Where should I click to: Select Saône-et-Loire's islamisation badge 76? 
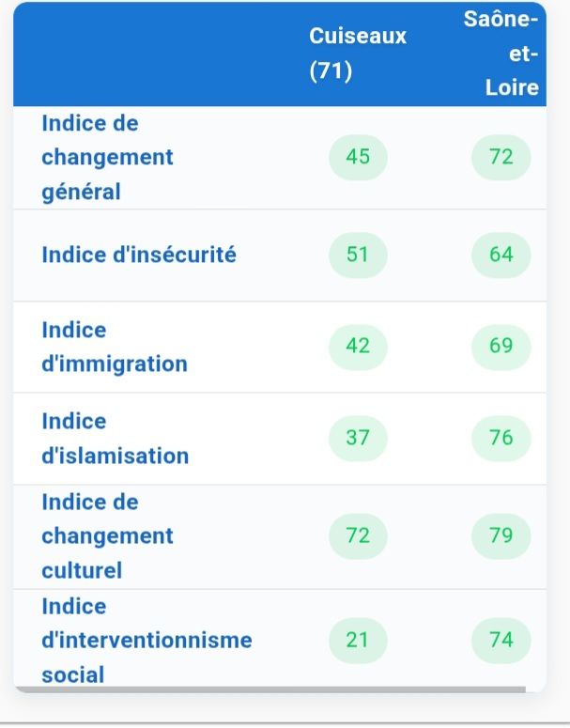click(x=501, y=438)
